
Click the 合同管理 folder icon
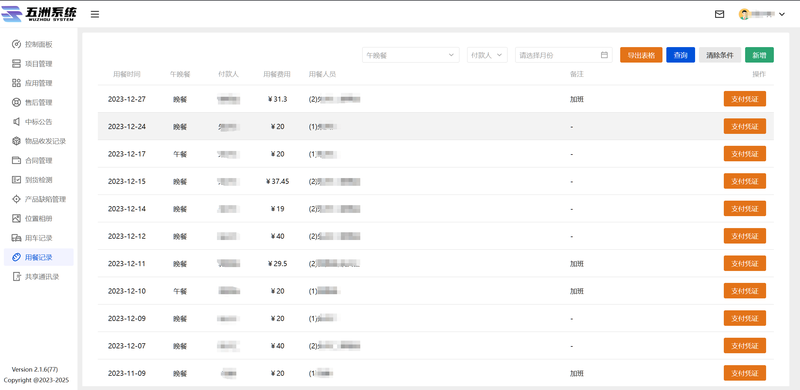point(16,160)
